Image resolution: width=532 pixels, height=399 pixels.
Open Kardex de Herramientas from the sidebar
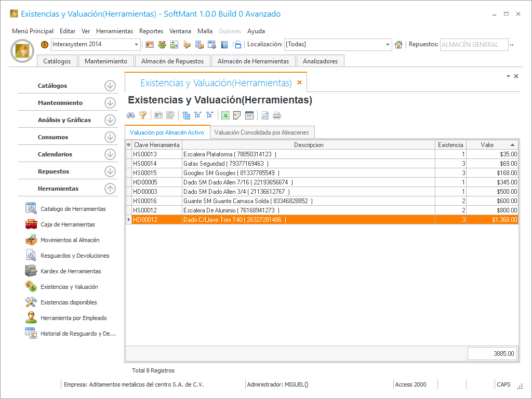(71, 271)
